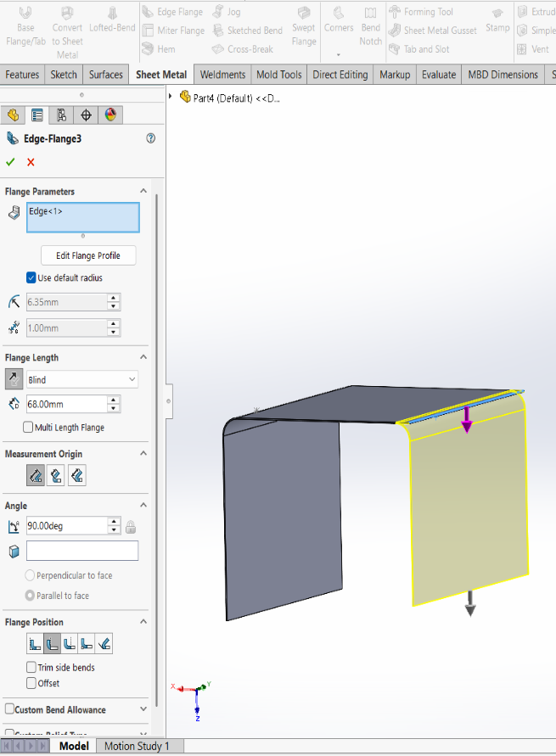Collapse the Flange Length section
Image resolution: width=556 pixels, height=756 pixels.
pyautogui.click(x=143, y=357)
